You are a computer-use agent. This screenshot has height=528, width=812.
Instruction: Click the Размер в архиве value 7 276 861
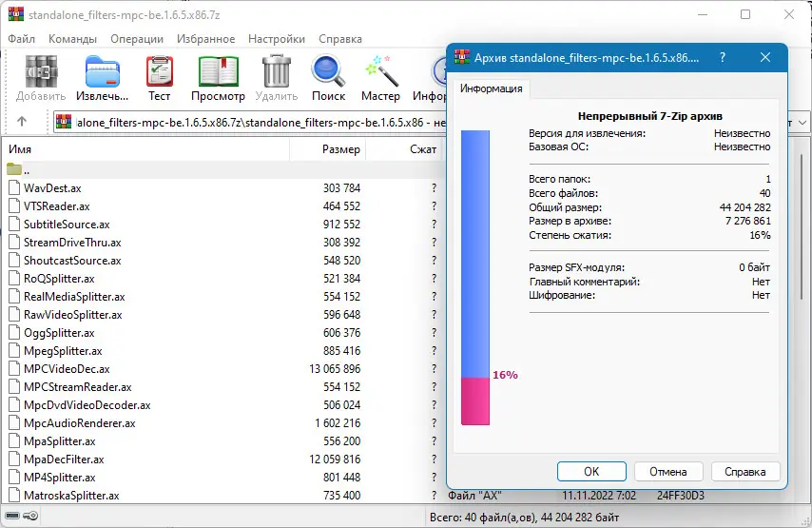point(747,221)
